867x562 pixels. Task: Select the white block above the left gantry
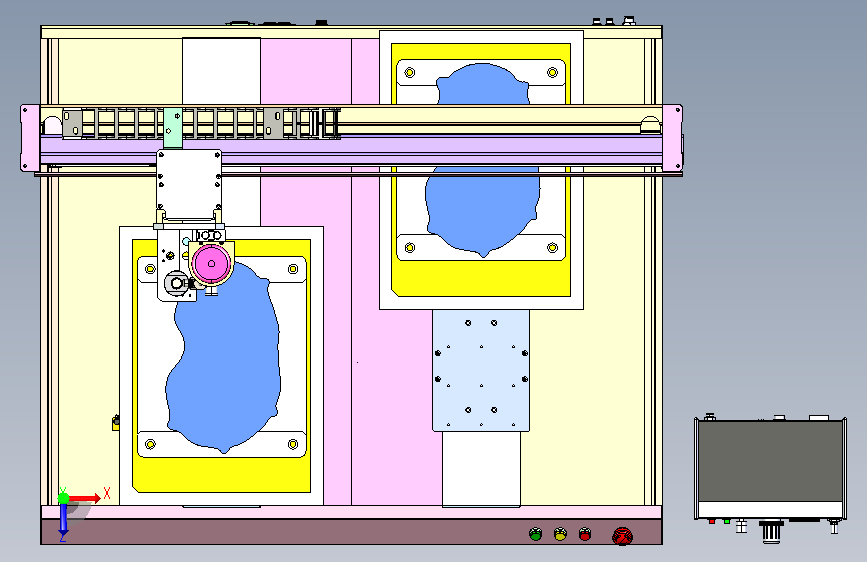pos(221,71)
